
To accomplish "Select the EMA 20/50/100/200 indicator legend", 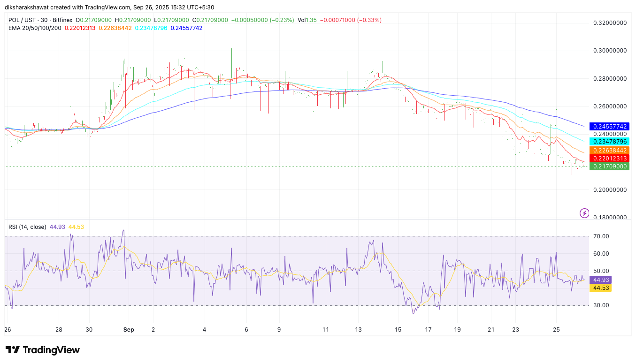I will [x=35, y=28].
